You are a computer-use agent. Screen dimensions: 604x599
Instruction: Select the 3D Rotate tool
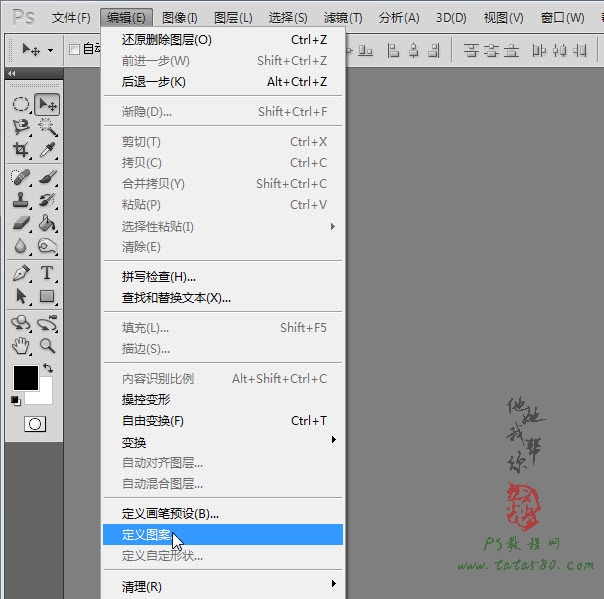point(21,323)
